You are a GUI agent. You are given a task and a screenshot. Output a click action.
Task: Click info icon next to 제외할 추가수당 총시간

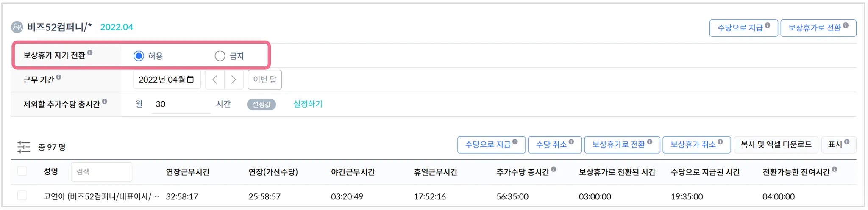tap(105, 102)
